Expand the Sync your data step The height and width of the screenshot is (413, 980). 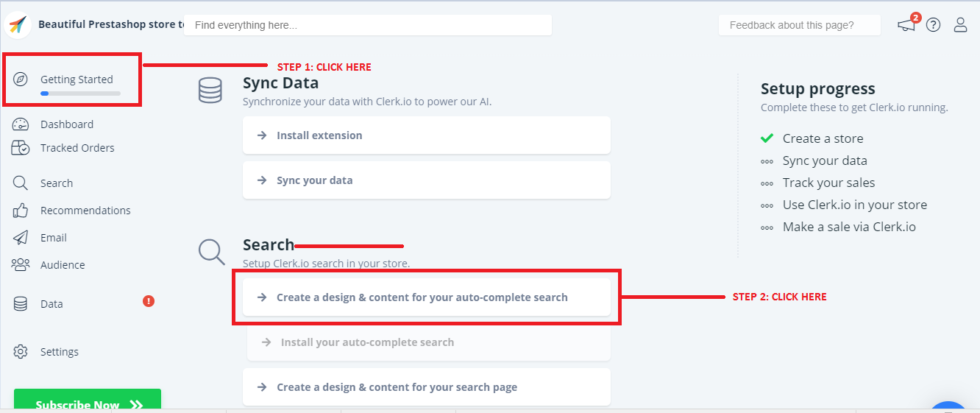point(426,180)
